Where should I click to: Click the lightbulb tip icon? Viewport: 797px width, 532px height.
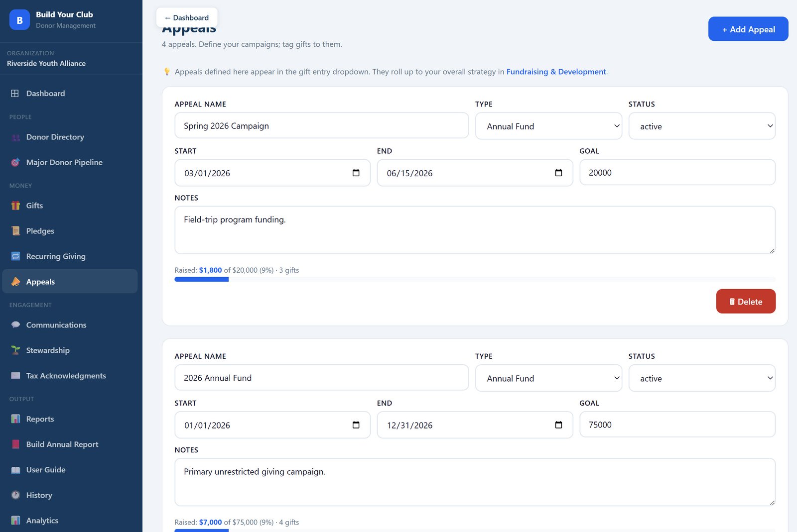point(167,72)
